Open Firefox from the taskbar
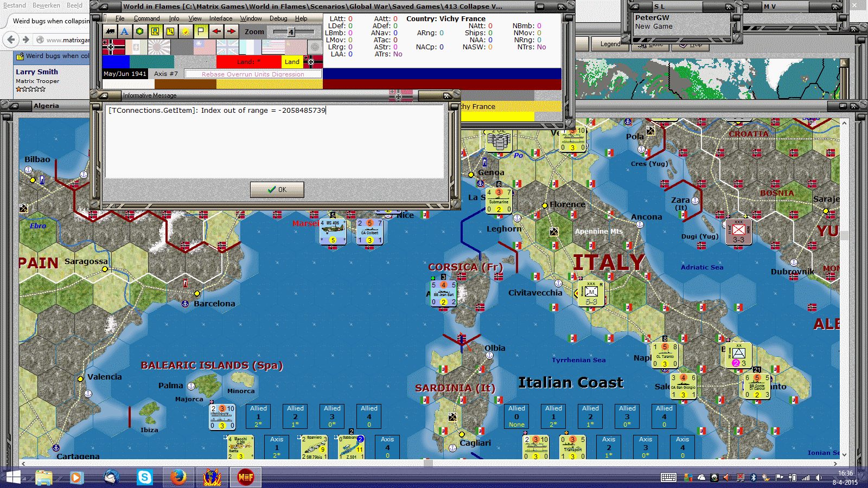 (x=178, y=478)
